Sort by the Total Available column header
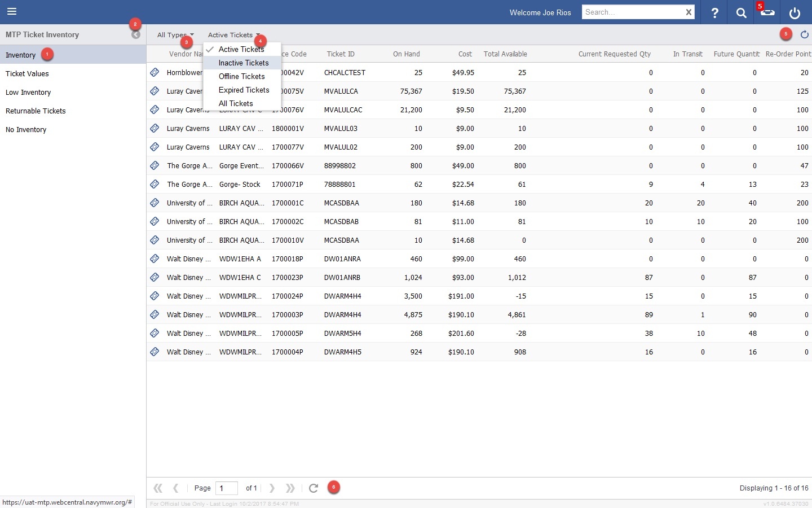 point(505,54)
